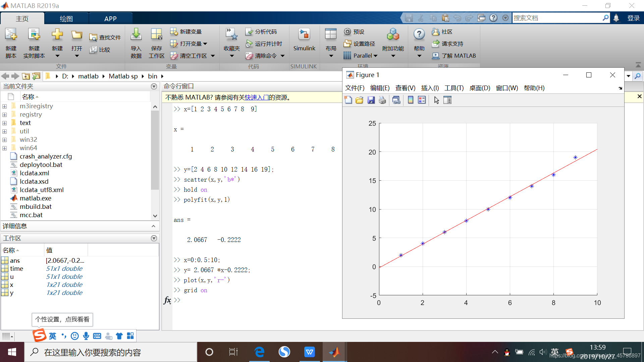
Task: Click 新建变量 (New Variable) in ribbon
Action: pyautogui.click(x=186, y=32)
